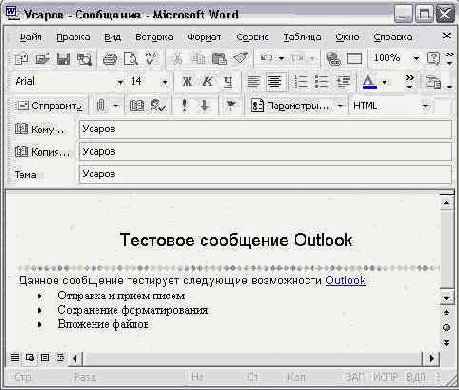Flag the message for follow-up
The image size is (459, 390).
tap(230, 106)
